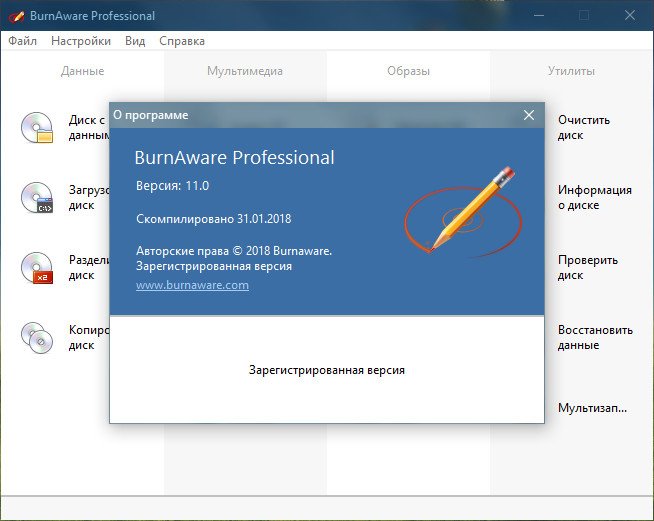Viewport: 654px width, 521px height.
Task: Close the BurnAware Professional main window
Action: 630,16
